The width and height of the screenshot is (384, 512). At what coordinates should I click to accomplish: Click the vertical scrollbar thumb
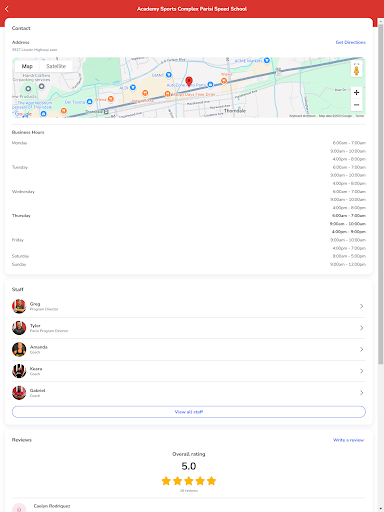381,194
